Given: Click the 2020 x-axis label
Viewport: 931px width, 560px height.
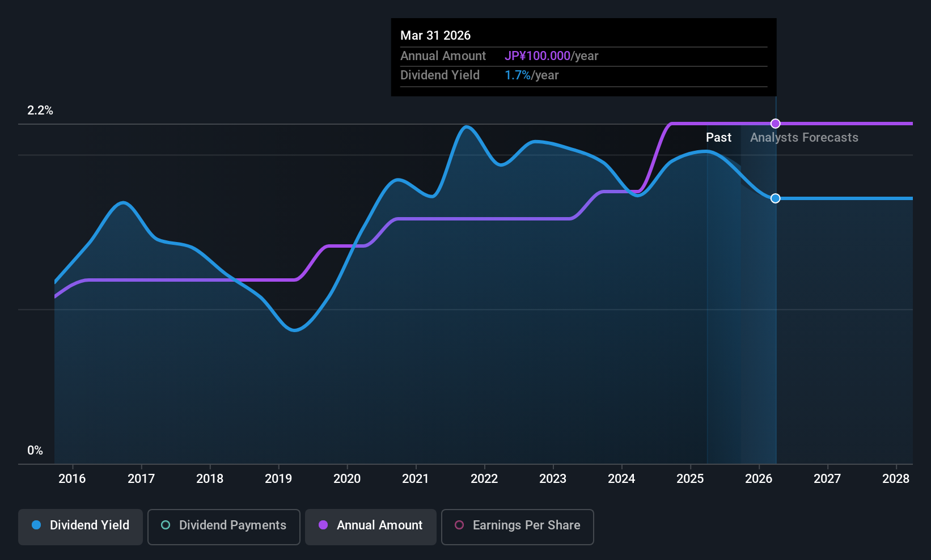Looking at the screenshot, I should click(x=347, y=479).
